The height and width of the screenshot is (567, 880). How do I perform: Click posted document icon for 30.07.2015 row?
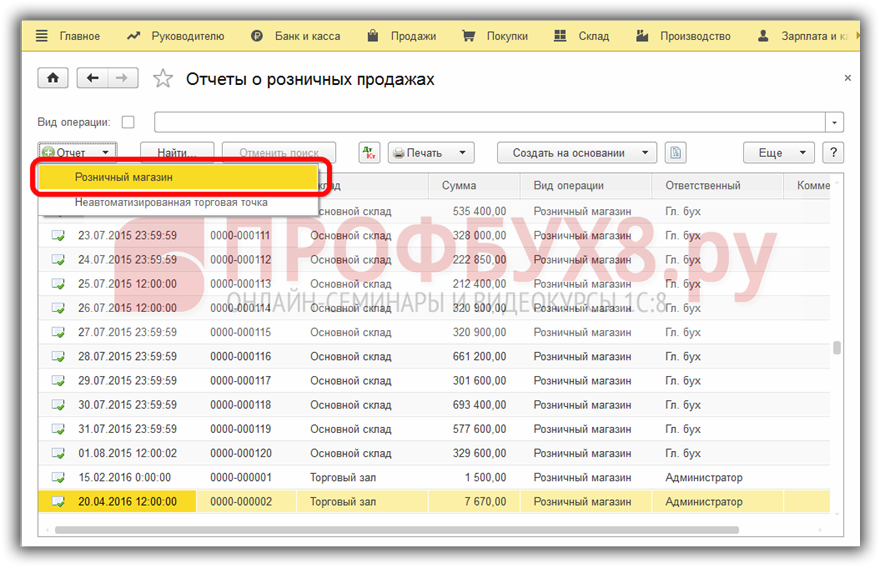pos(58,405)
